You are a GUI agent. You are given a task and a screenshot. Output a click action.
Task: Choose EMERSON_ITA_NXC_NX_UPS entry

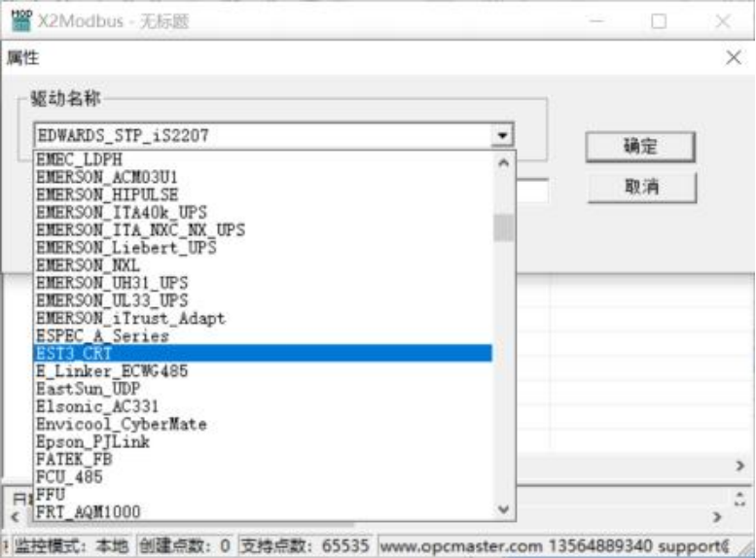(264, 229)
